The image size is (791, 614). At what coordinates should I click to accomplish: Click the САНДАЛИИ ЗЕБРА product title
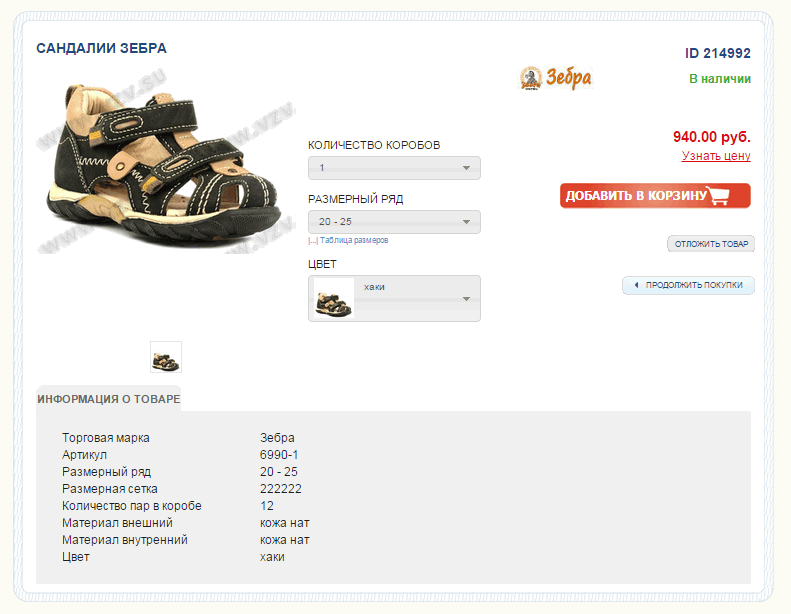(101, 48)
